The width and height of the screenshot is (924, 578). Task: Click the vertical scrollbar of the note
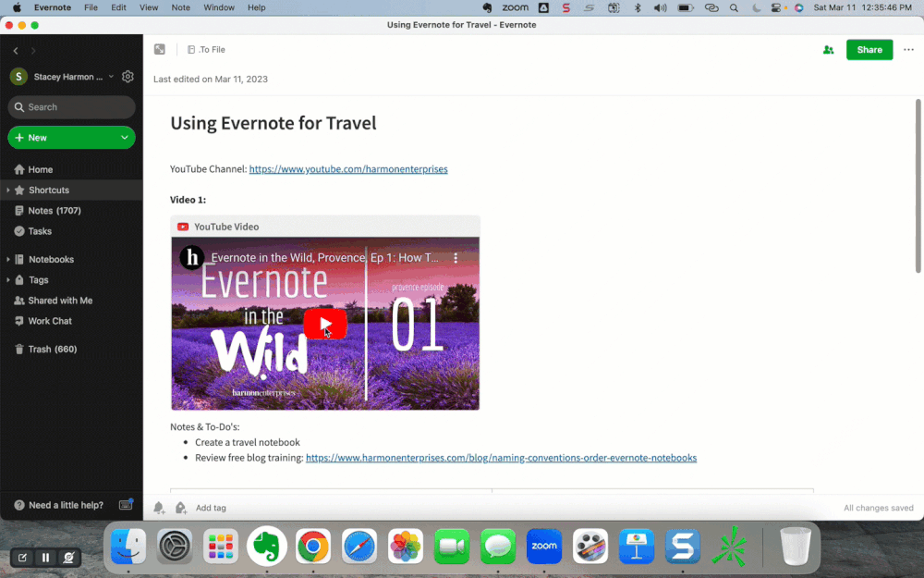[x=918, y=186]
